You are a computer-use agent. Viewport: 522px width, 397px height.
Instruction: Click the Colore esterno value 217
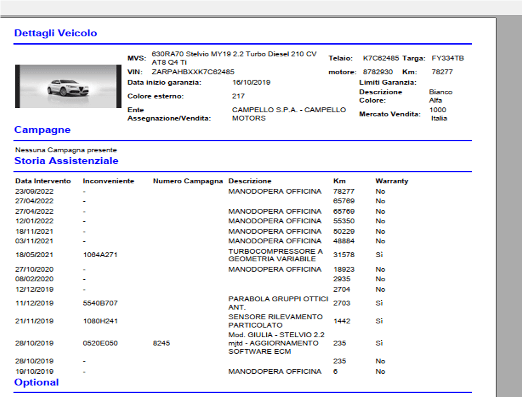[238, 96]
